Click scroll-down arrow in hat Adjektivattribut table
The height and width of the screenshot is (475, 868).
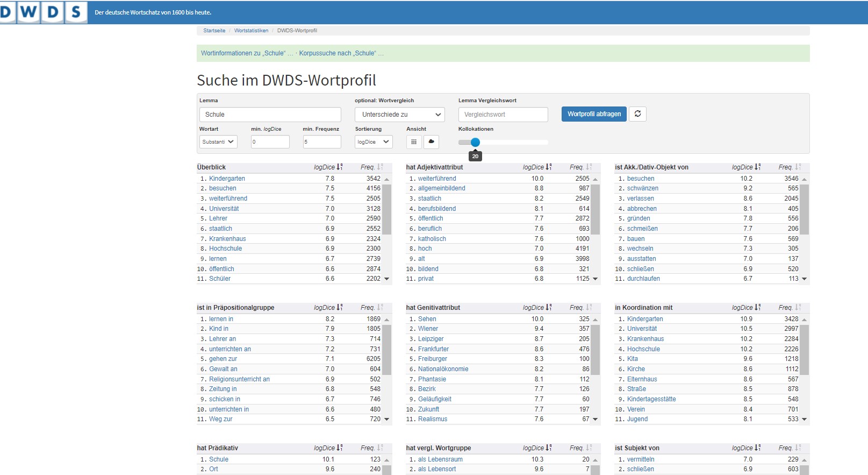point(595,279)
